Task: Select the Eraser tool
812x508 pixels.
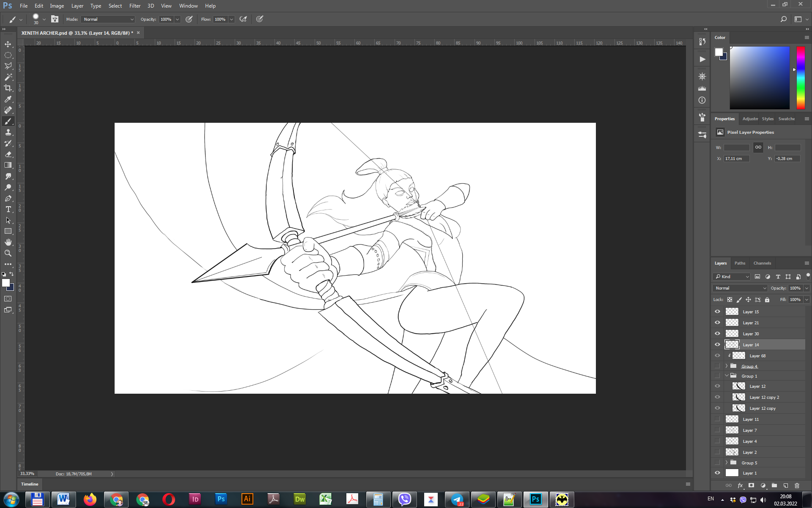Action: pos(8,154)
